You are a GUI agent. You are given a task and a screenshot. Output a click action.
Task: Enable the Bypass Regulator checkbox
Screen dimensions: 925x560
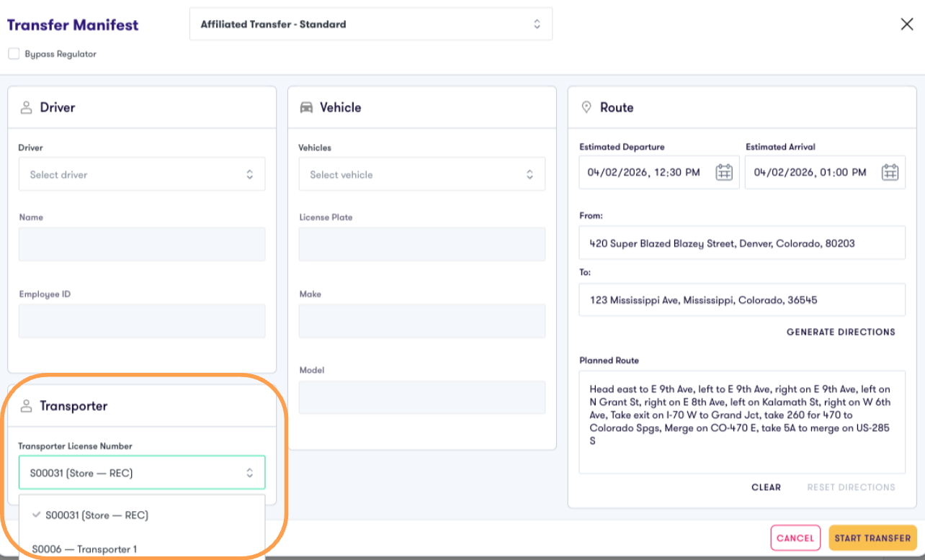click(14, 54)
